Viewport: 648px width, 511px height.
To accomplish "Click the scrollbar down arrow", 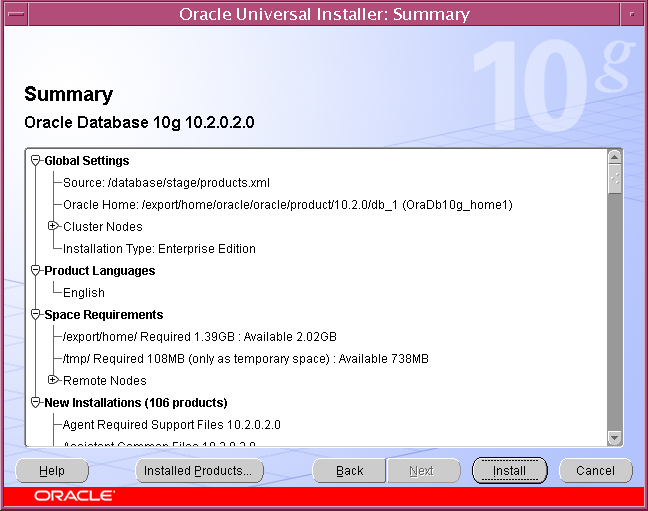I will point(615,438).
